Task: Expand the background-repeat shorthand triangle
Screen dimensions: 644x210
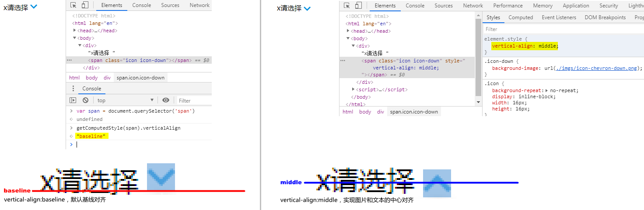Action: [x=547, y=91]
